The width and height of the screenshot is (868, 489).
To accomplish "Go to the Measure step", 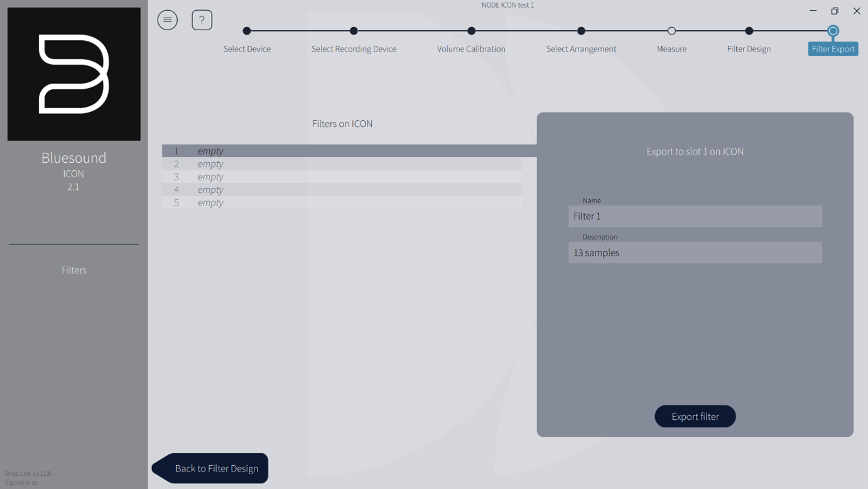I will tap(671, 31).
